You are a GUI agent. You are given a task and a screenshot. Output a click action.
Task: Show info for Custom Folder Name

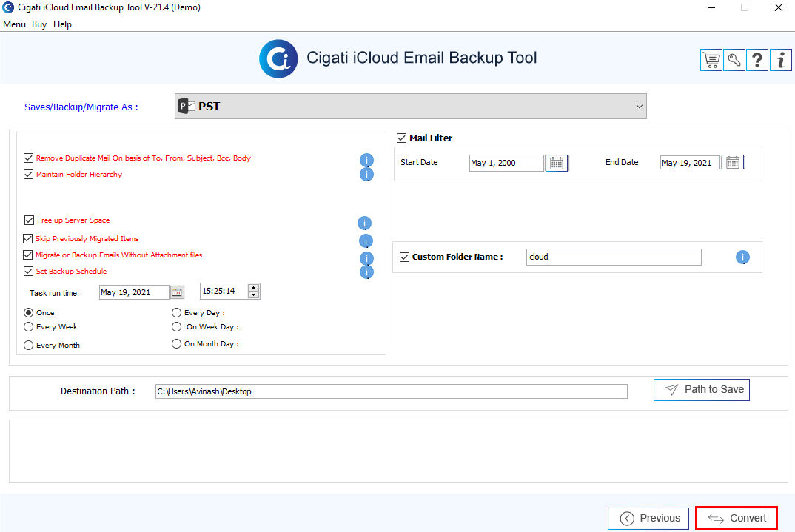(742, 257)
